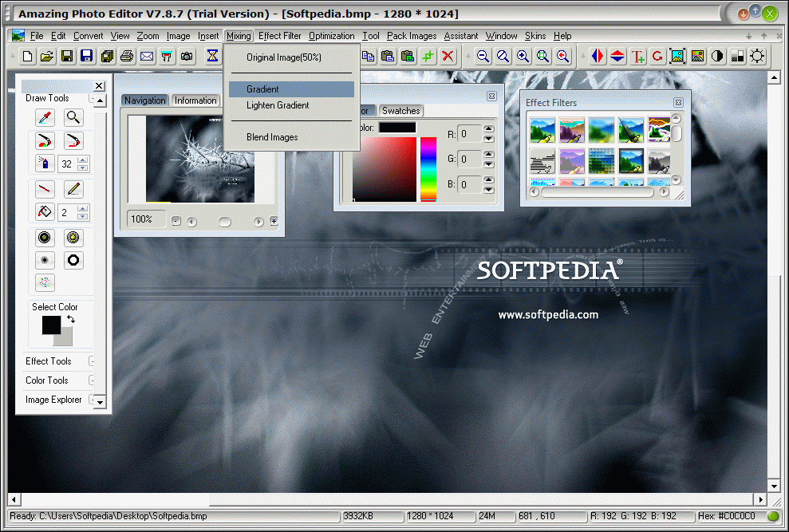Switch to the Information tab
Screen dimensions: 789x532
(195, 100)
